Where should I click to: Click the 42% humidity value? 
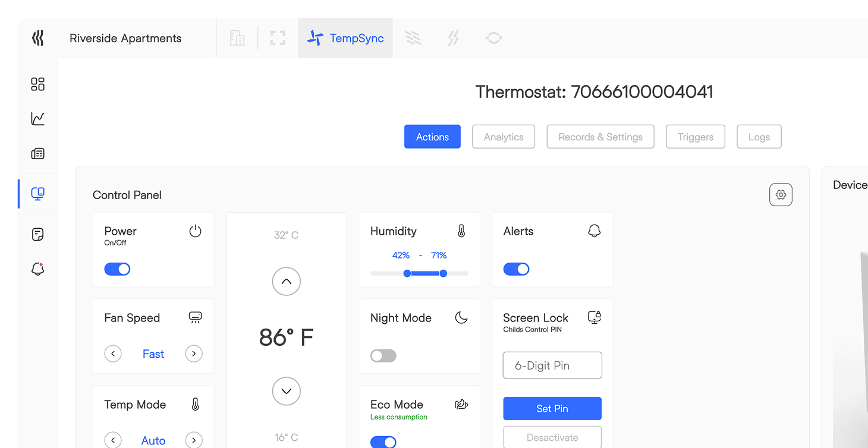pyautogui.click(x=401, y=255)
